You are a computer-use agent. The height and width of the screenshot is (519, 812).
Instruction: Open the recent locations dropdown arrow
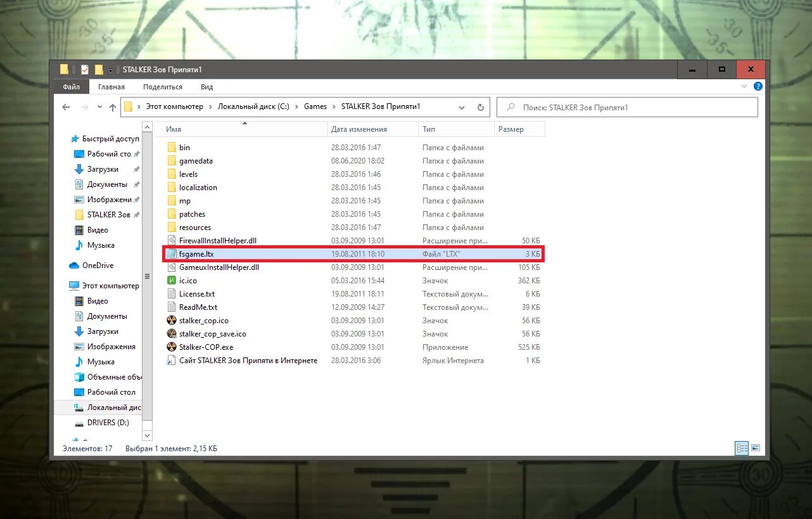pyautogui.click(x=99, y=107)
